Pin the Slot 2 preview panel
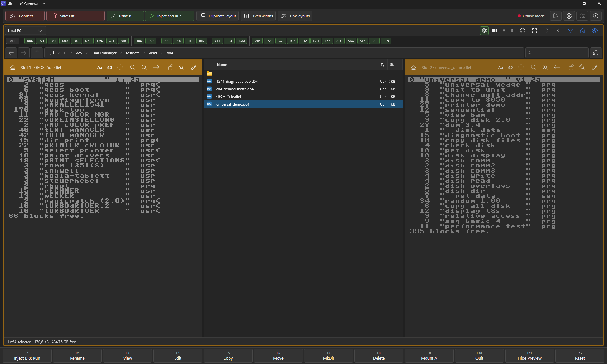 click(x=582, y=67)
